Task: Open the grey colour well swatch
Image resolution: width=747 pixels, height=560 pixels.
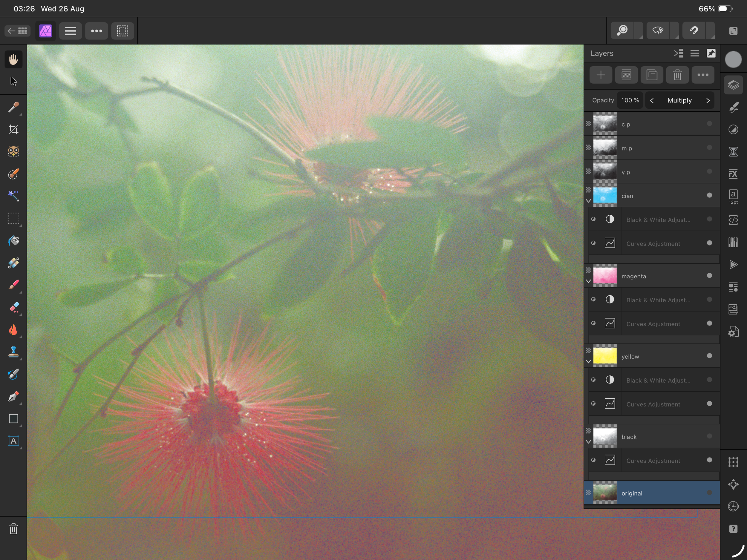Action: [x=733, y=59]
